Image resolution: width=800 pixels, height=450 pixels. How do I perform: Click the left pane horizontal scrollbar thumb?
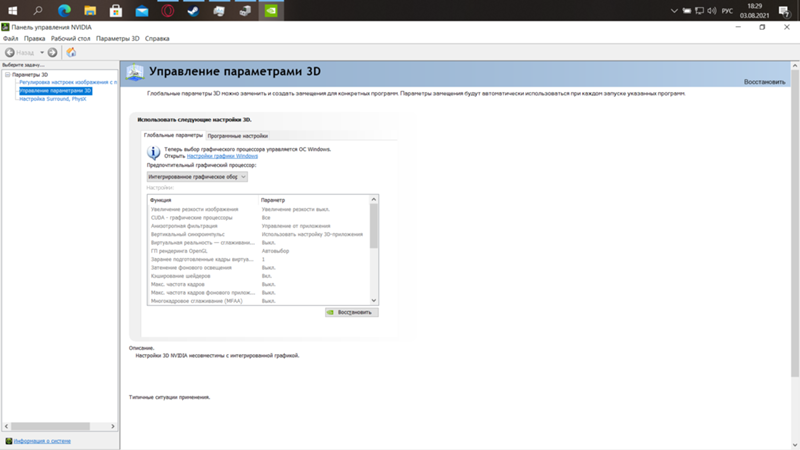point(51,426)
